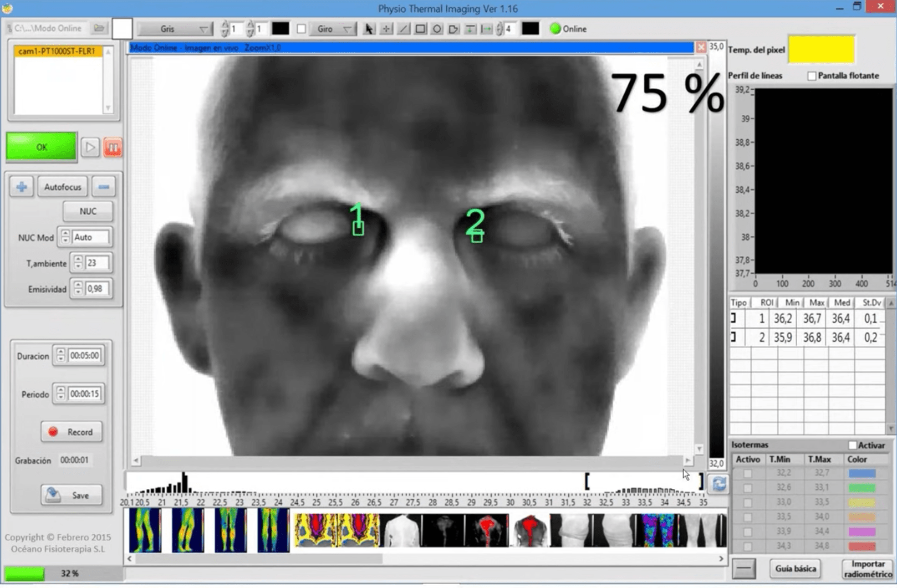The height and width of the screenshot is (588, 897).
Task: Zoom in focus with plus button
Action: [22, 187]
